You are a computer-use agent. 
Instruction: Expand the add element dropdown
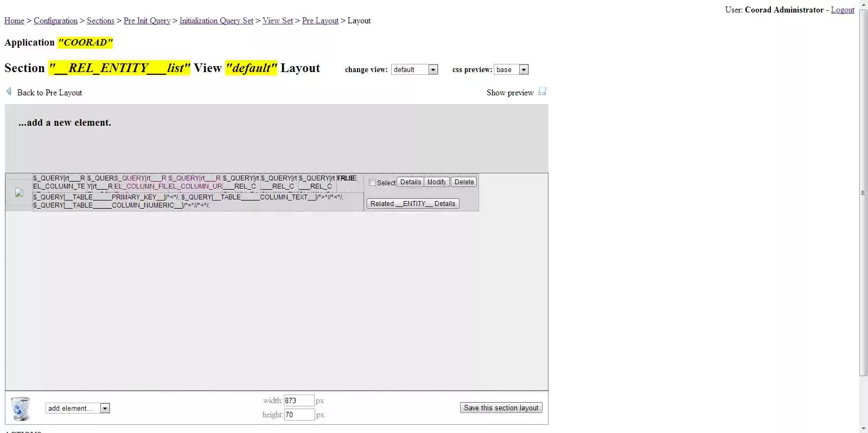78,408
